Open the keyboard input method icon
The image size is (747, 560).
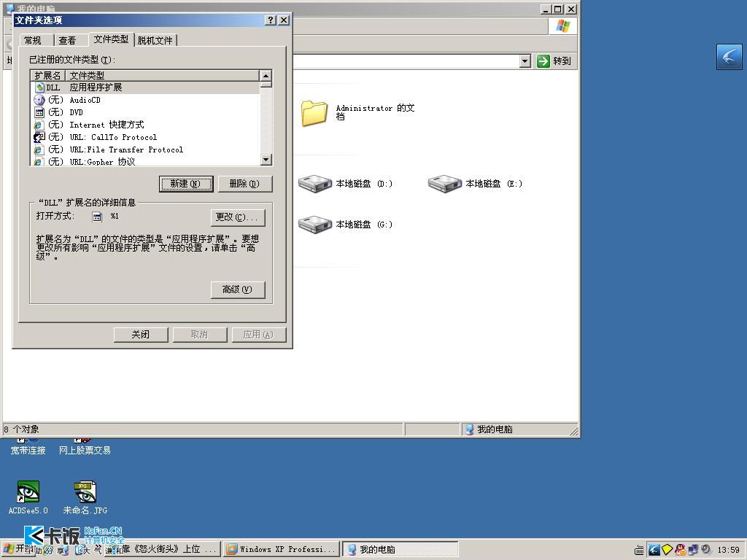pyautogui.click(x=639, y=551)
